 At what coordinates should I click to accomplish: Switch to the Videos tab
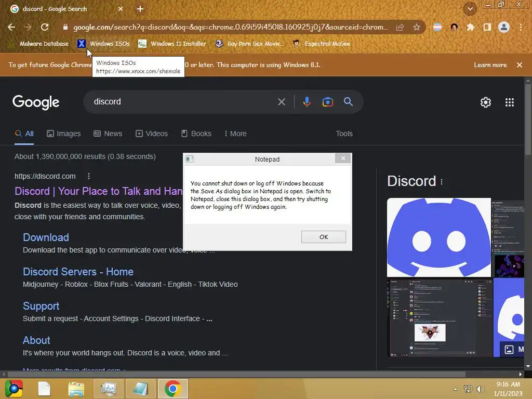click(x=152, y=134)
